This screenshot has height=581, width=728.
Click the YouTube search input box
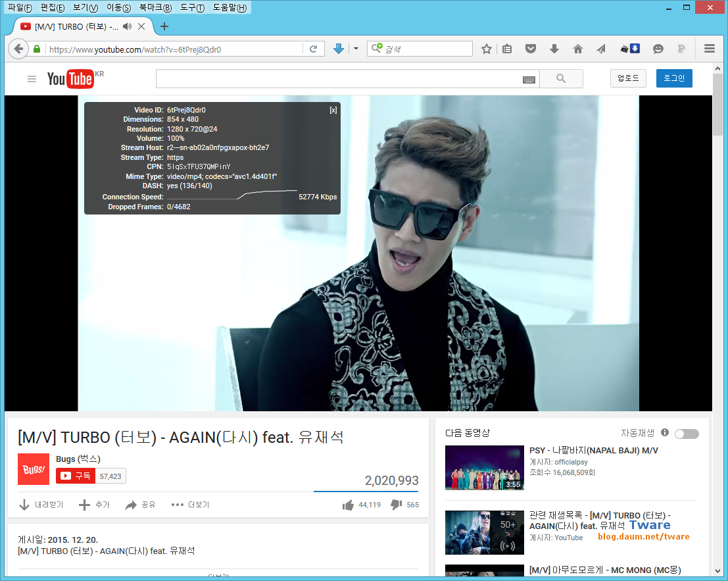coord(338,79)
